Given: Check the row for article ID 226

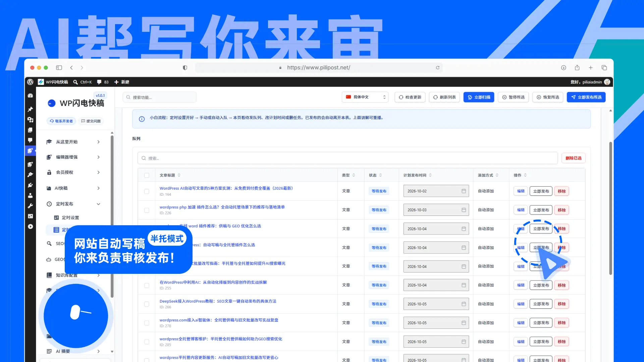Looking at the screenshot, I should (147, 210).
